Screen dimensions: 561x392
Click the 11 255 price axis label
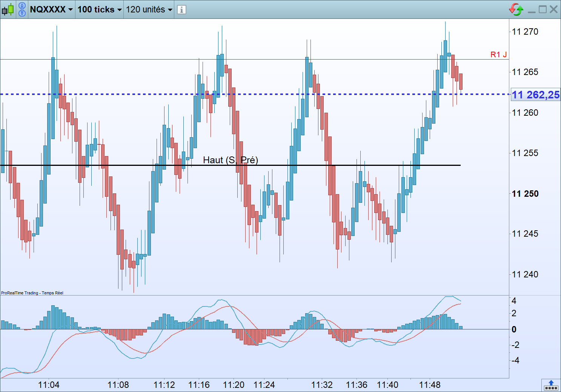[525, 153]
